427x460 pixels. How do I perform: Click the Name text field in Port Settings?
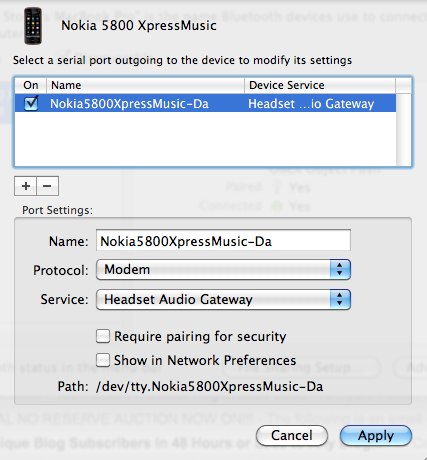coord(223,240)
